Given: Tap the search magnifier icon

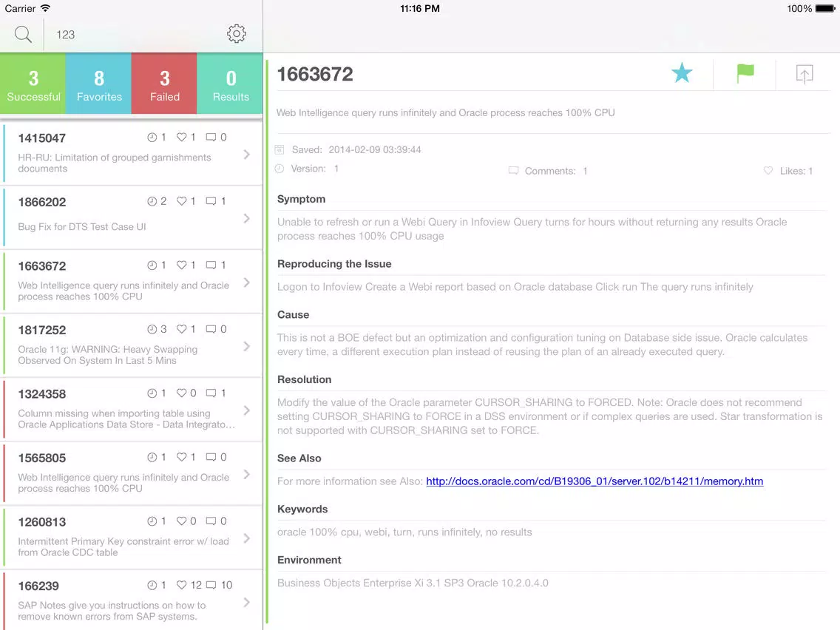Looking at the screenshot, I should click(x=23, y=34).
